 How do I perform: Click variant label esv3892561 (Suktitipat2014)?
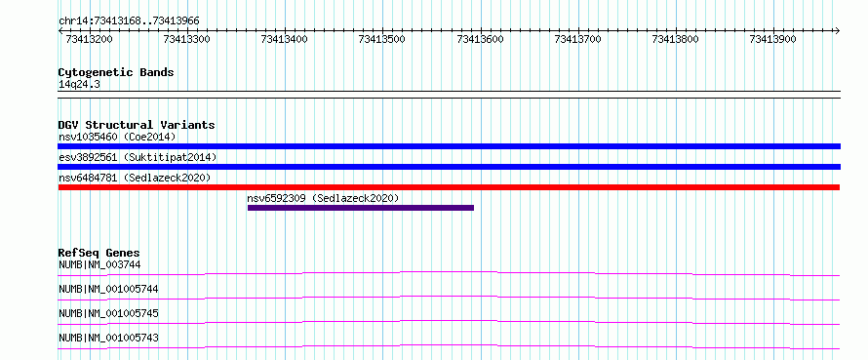pos(138,157)
